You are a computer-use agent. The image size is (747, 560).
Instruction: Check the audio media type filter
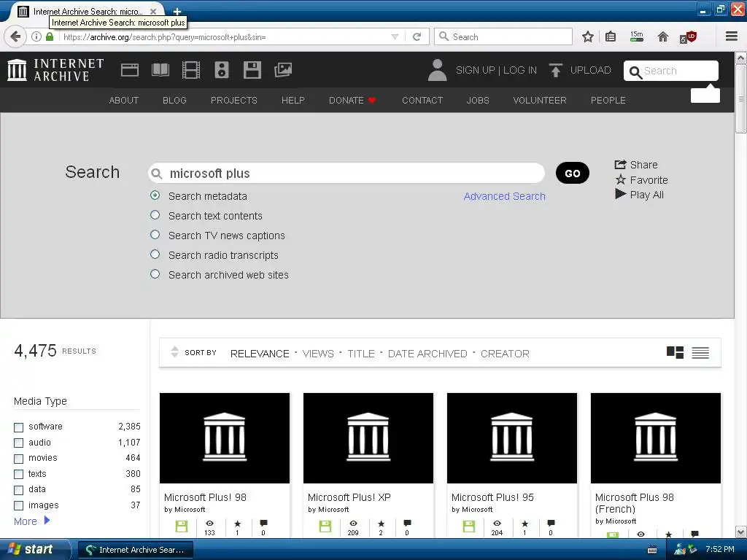[x=18, y=443]
